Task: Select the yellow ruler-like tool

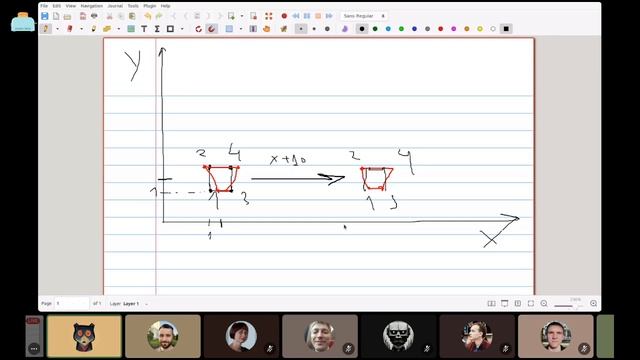Action: [107, 29]
